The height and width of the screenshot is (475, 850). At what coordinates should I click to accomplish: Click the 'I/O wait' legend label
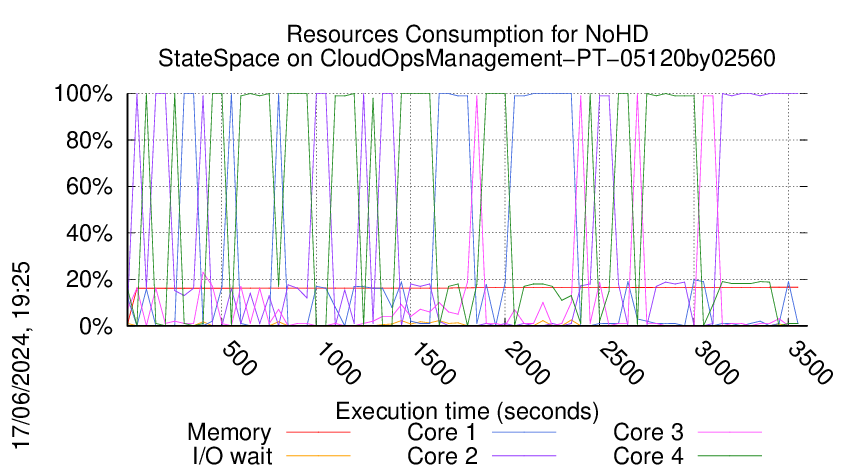(x=232, y=456)
